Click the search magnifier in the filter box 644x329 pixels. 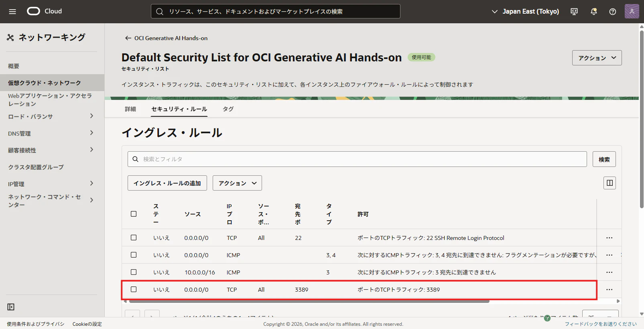coord(136,159)
